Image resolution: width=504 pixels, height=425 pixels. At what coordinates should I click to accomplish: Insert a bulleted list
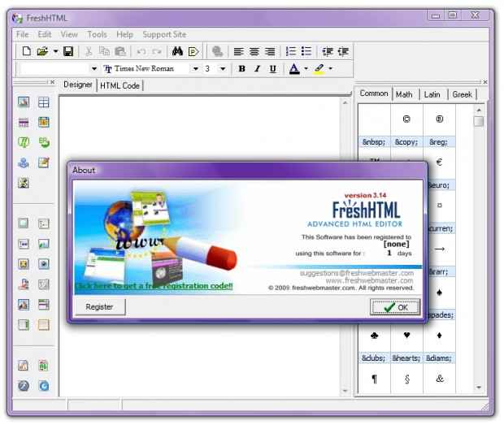pyautogui.click(x=306, y=51)
